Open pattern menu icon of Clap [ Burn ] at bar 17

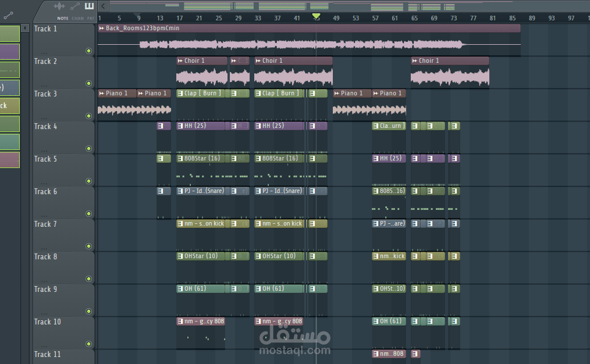click(x=180, y=93)
